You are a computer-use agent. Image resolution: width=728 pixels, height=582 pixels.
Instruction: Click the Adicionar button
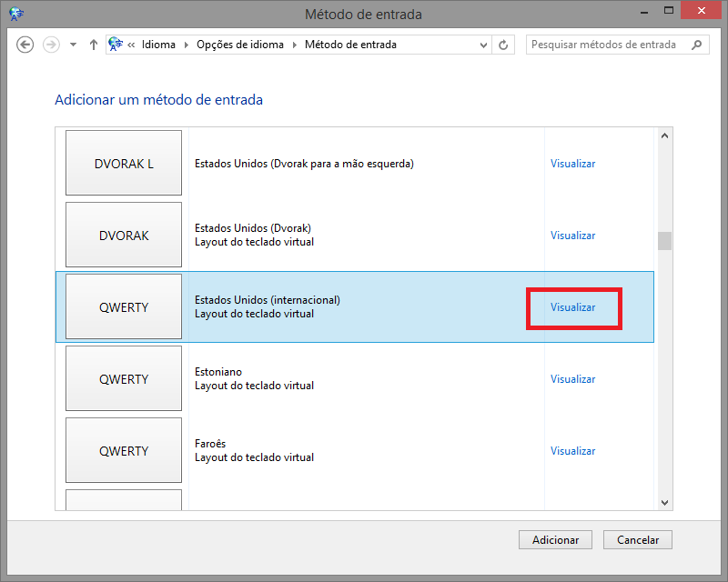coord(555,539)
